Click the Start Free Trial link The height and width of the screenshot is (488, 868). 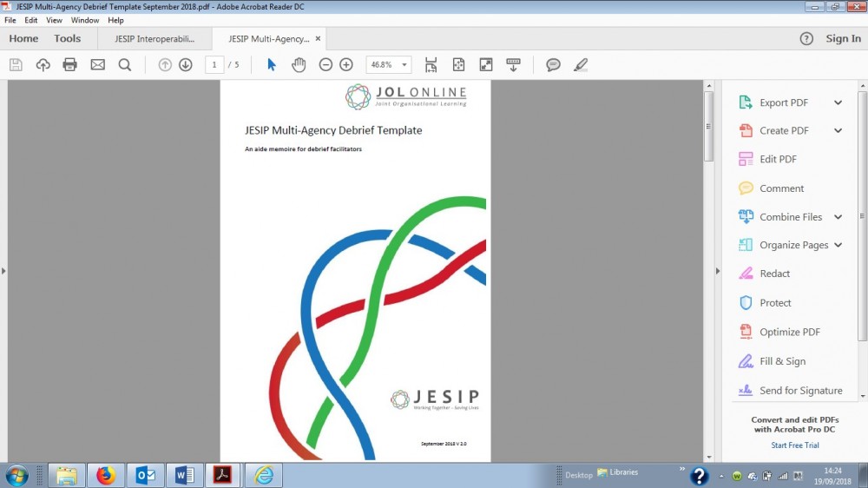coord(795,445)
